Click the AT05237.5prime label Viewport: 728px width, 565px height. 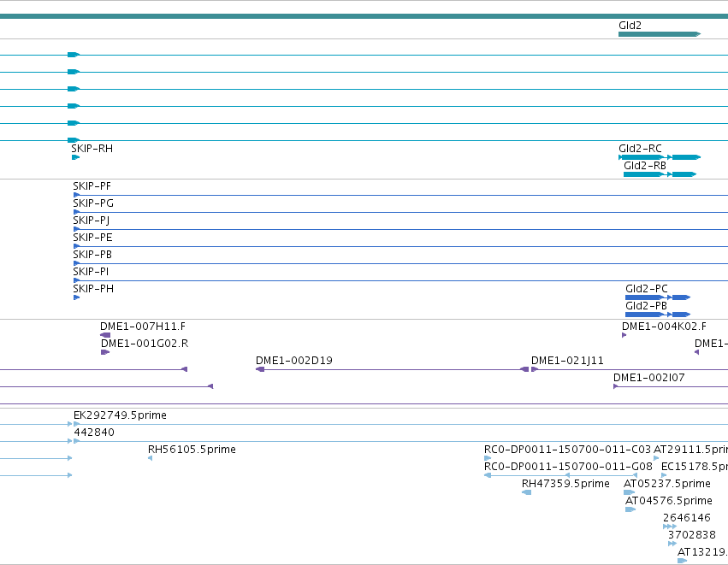click(667, 484)
